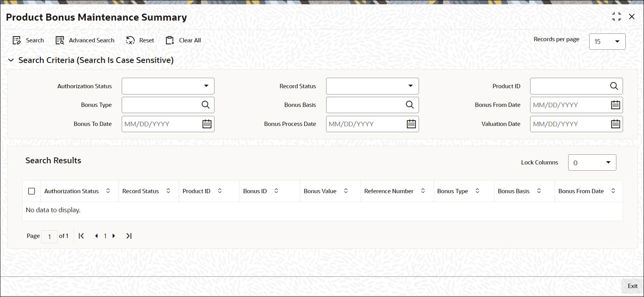This screenshot has height=297, width=644.
Task: Click the Search Results heading
Action: tap(53, 161)
